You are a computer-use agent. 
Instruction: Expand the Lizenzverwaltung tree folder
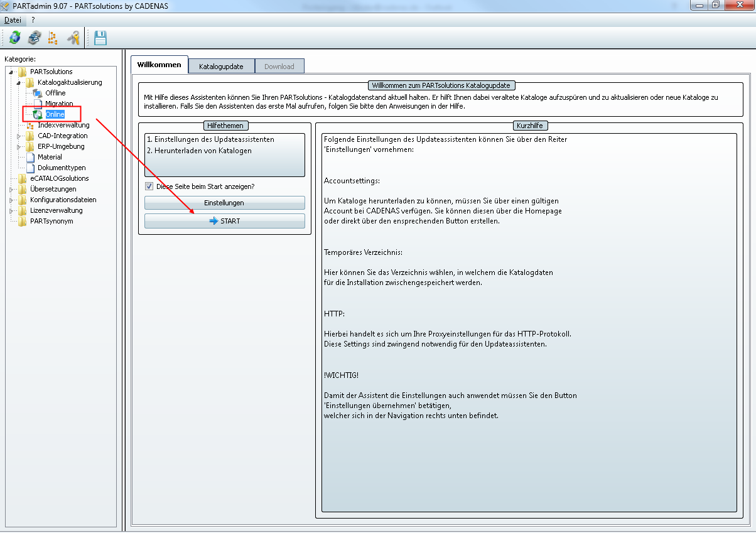click(11, 210)
